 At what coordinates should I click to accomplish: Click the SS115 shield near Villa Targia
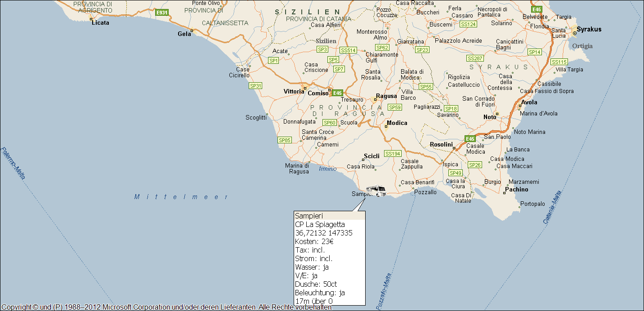coord(559,62)
